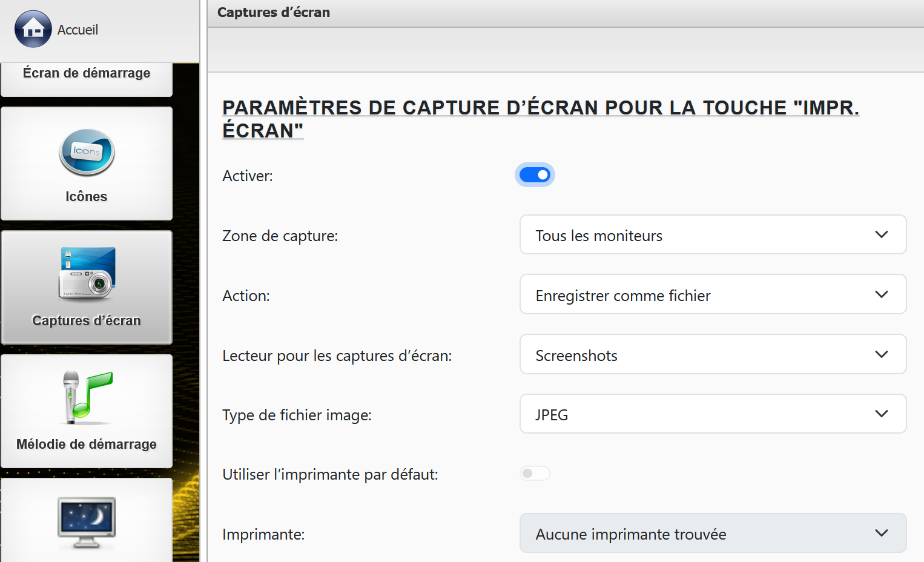The image size is (924, 562).
Task: Click the Captures d'écran sidebar label
Action: click(87, 321)
